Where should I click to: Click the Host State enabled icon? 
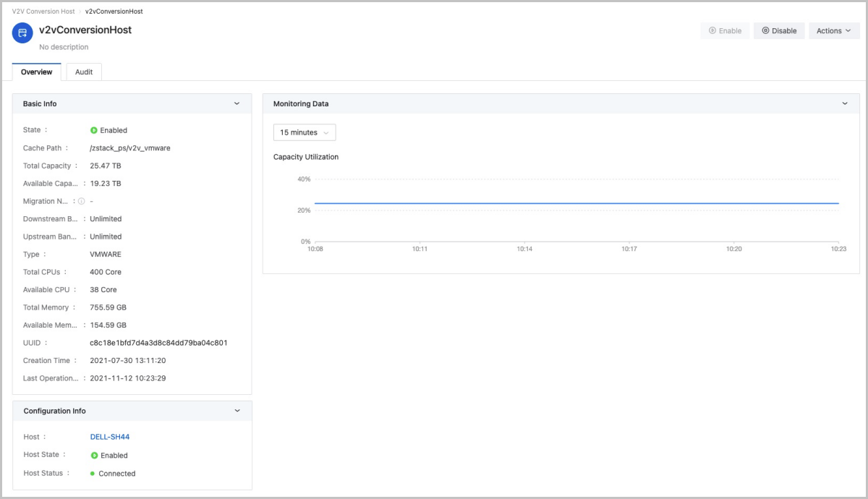[94, 456]
